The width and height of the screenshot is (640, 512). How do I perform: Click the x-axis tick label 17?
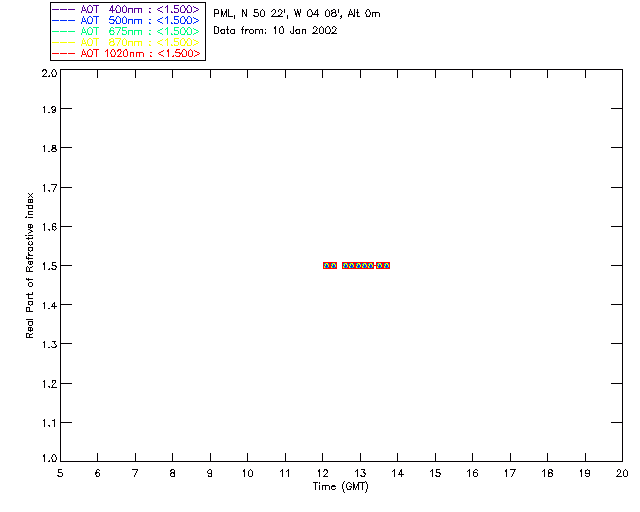pos(510,473)
